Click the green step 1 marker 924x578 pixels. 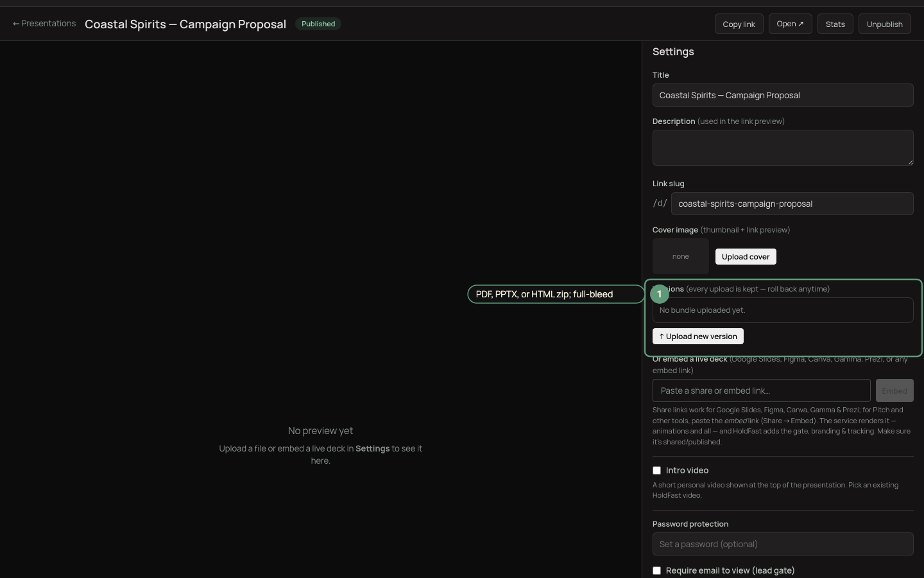tap(659, 294)
